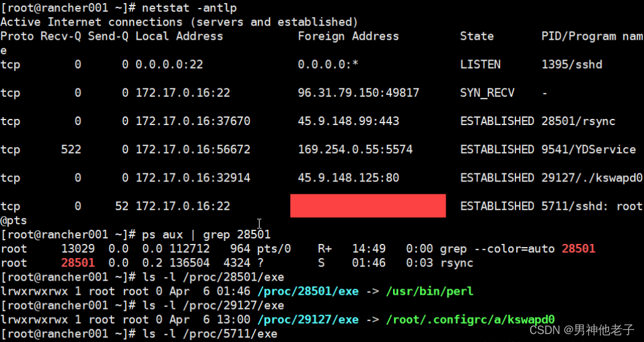Click the start time '14:49' in grep row
This screenshot has height=342, width=644.
369,249
